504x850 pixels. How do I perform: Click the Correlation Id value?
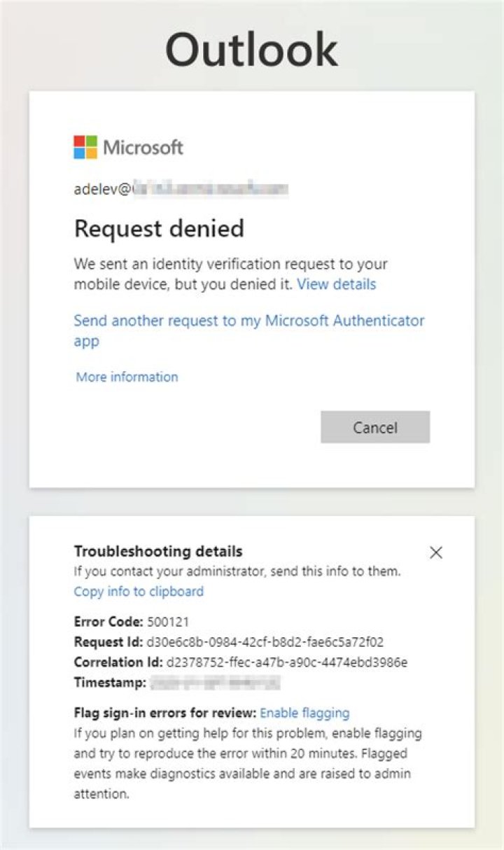click(287, 662)
